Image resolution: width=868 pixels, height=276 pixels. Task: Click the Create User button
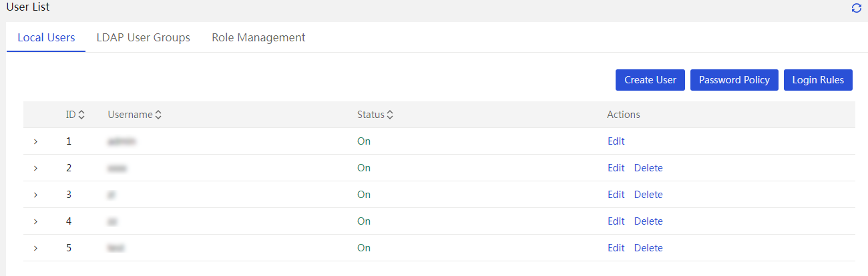click(x=650, y=80)
